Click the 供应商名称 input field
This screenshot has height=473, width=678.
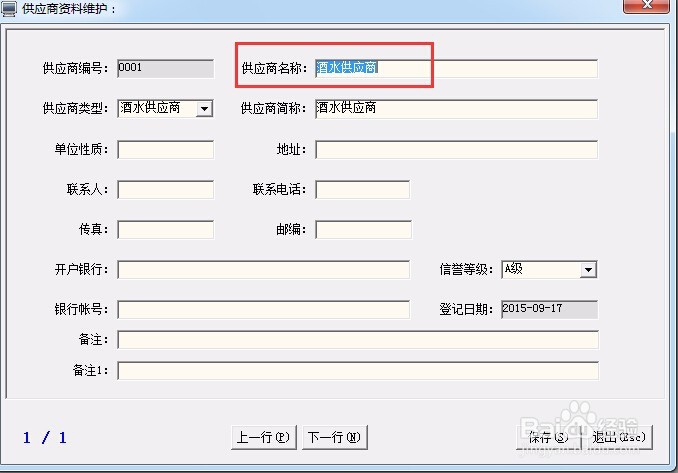(x=457, y=68)
